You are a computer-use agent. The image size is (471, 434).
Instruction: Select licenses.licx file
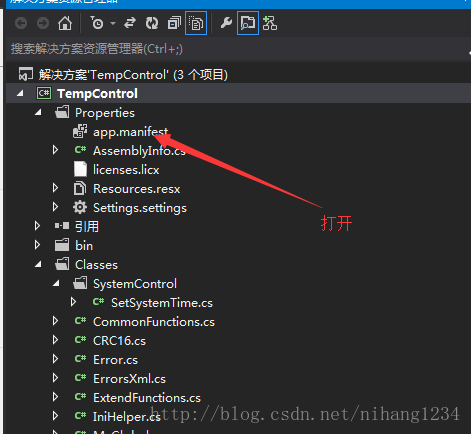tap(126, 170)
